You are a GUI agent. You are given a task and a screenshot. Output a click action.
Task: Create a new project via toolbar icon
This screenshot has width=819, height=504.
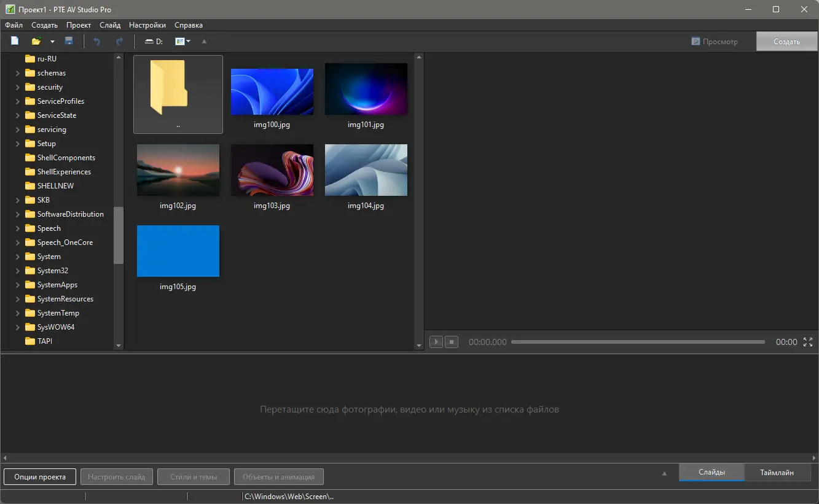[x=14, y=41]
